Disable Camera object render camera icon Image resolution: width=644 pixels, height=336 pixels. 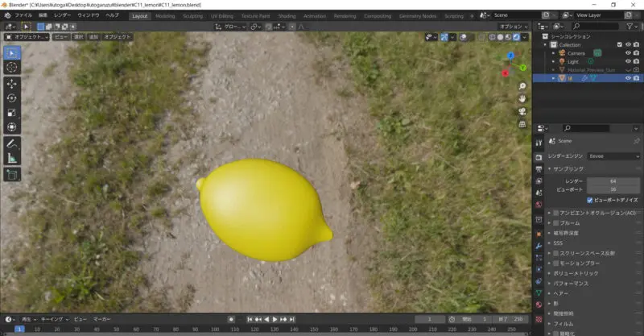click(636, 53)
